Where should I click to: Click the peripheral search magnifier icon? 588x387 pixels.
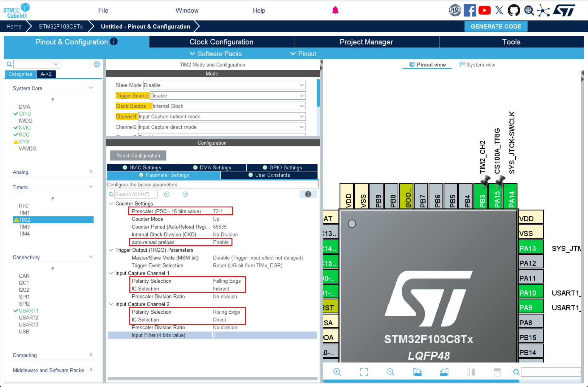click(9, 64)
